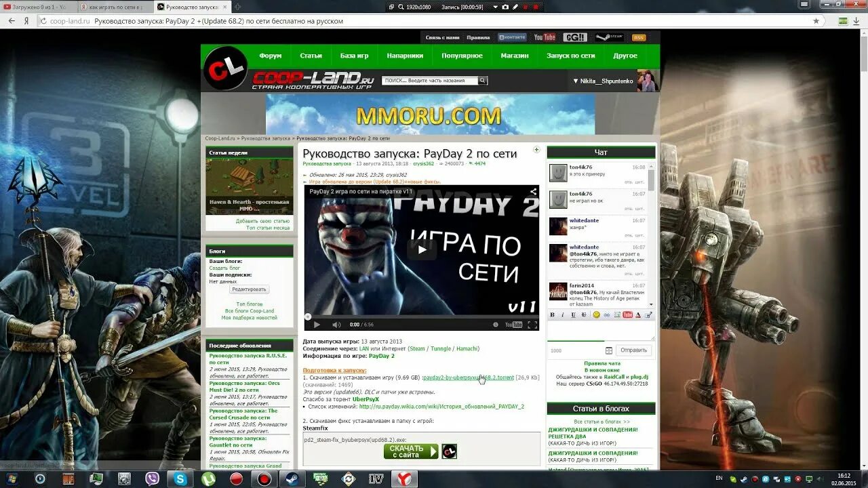This screenshot has width=868, height=488.
Task: Play the video with center play button
Action: [422, 249]
